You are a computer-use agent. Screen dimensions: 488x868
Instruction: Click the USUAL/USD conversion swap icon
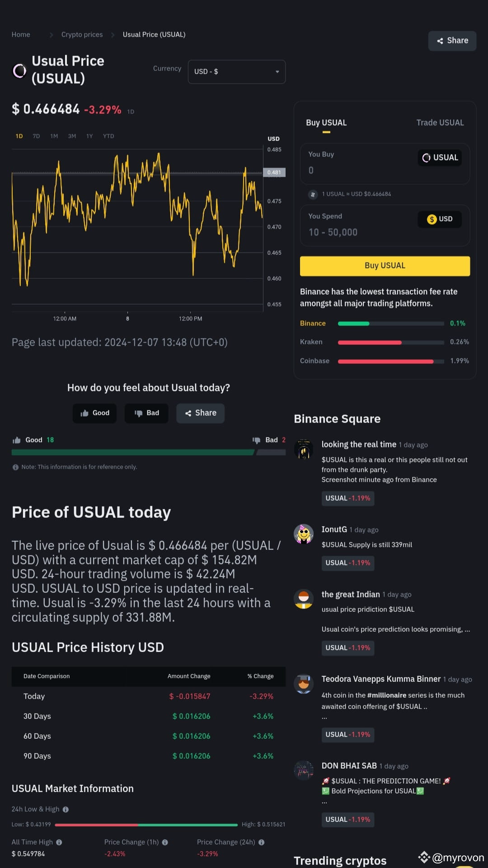313,194
